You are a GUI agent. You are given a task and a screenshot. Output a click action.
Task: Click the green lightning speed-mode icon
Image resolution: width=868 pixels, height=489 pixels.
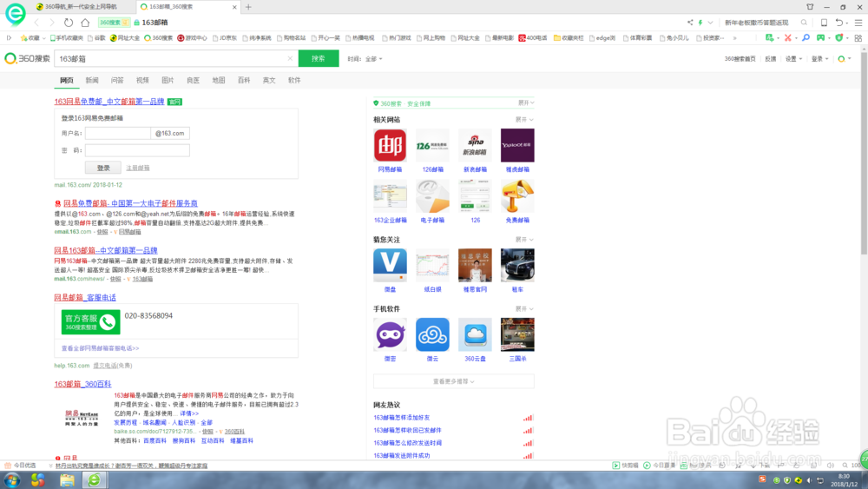(700, 23)
